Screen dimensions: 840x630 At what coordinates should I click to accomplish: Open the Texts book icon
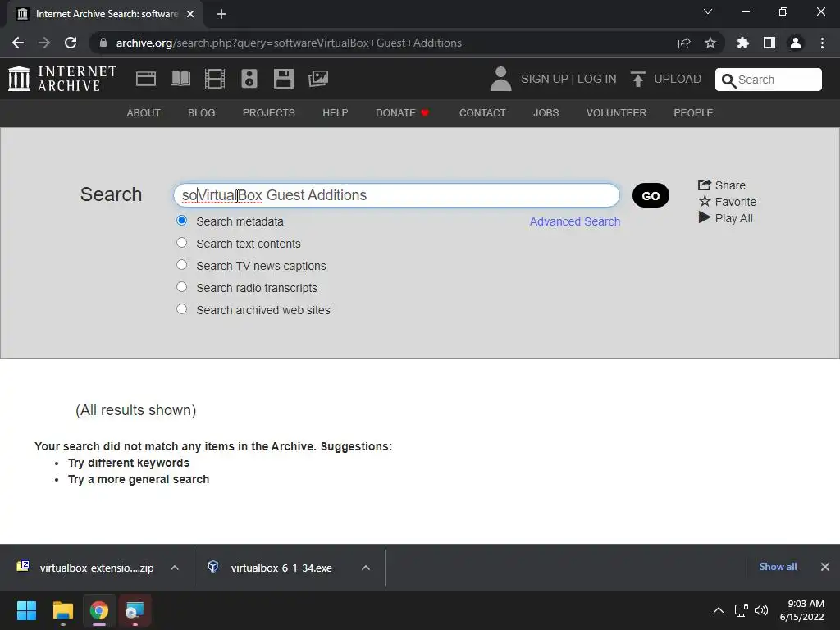[180, 79]
